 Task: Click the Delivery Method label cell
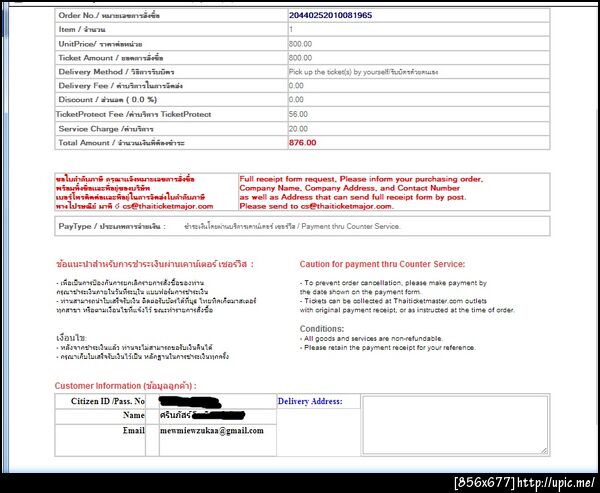coord(171,72)
